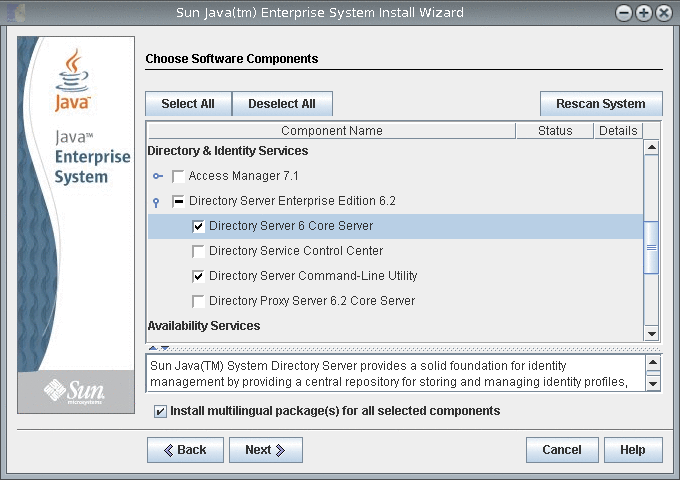680x480 pixels.
Task: Click component list scroll down arrow
Action: 651,333
